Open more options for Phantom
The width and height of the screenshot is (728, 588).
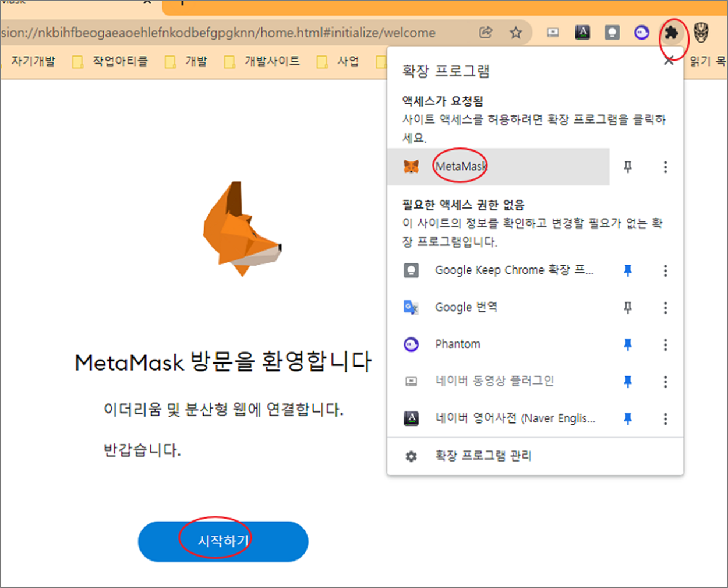click(x=665, y=345)
